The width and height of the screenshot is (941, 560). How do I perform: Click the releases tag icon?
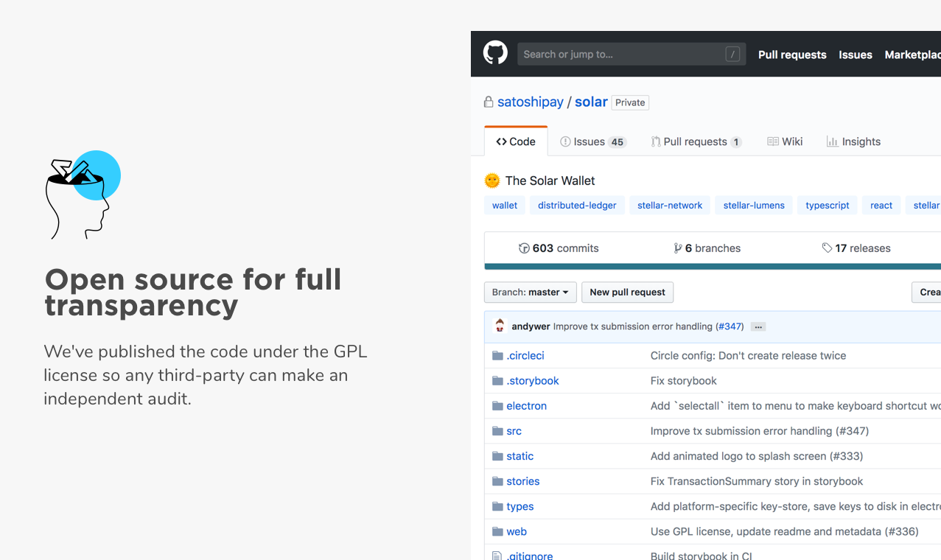[x=827, y=248]
